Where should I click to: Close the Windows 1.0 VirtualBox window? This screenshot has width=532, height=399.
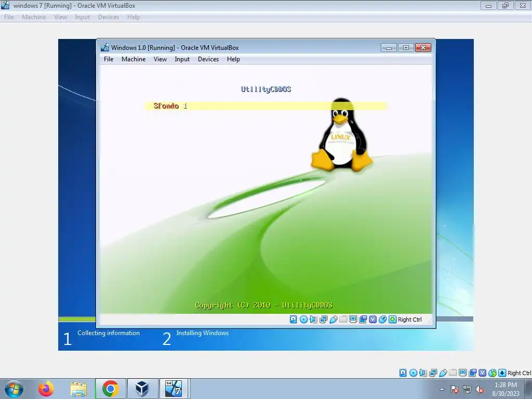tap(423, 47)
